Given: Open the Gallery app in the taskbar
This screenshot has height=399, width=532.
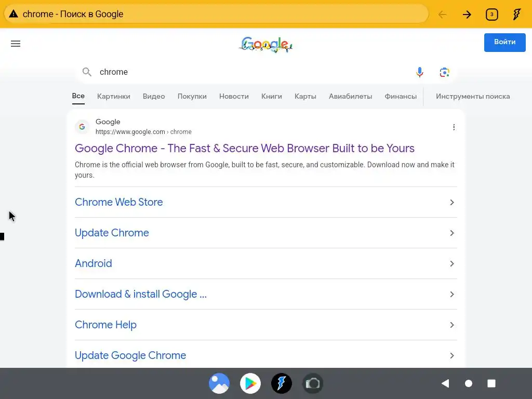Looking at the screenshot, I should 219,383.
